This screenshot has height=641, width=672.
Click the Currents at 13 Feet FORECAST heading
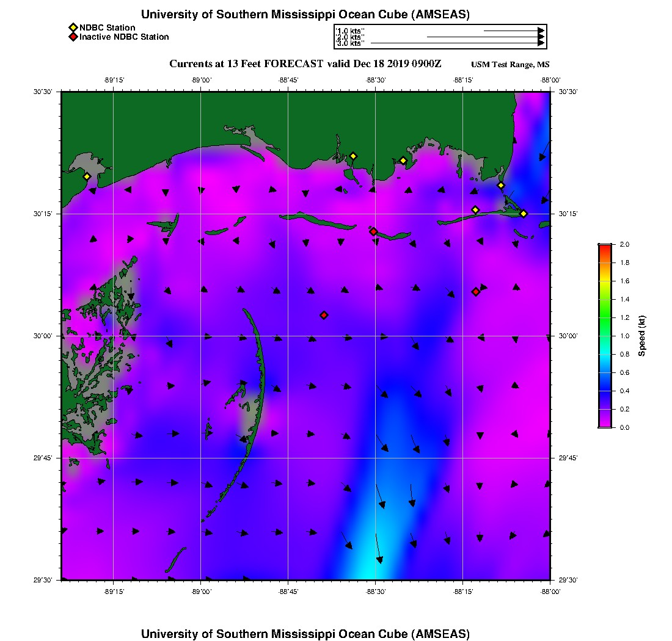click(x=305, y=64)
